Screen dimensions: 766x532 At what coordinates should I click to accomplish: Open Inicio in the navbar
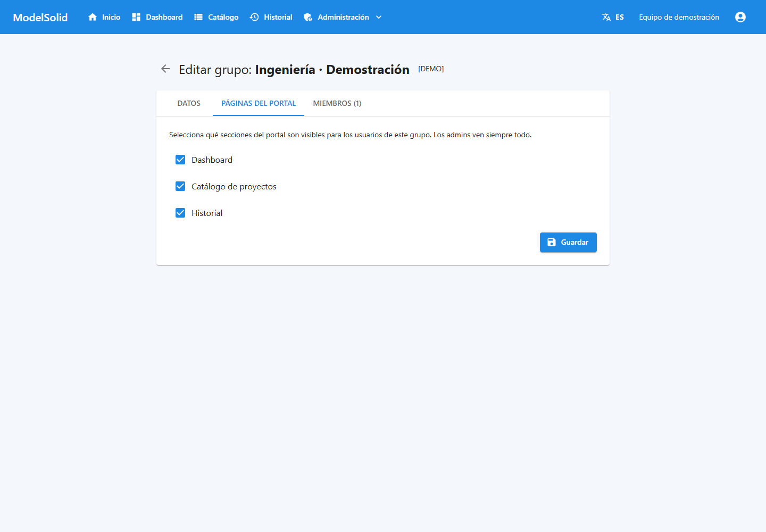(x=111, y=17)
